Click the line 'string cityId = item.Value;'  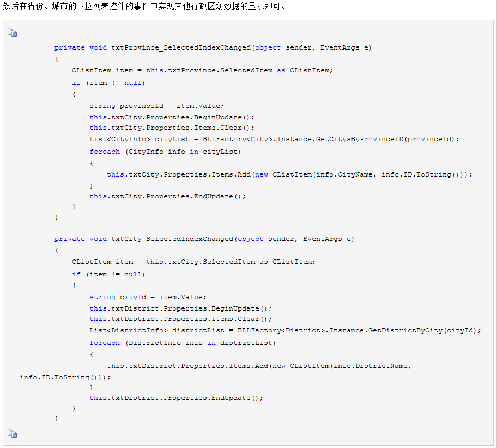pos(148,297)
